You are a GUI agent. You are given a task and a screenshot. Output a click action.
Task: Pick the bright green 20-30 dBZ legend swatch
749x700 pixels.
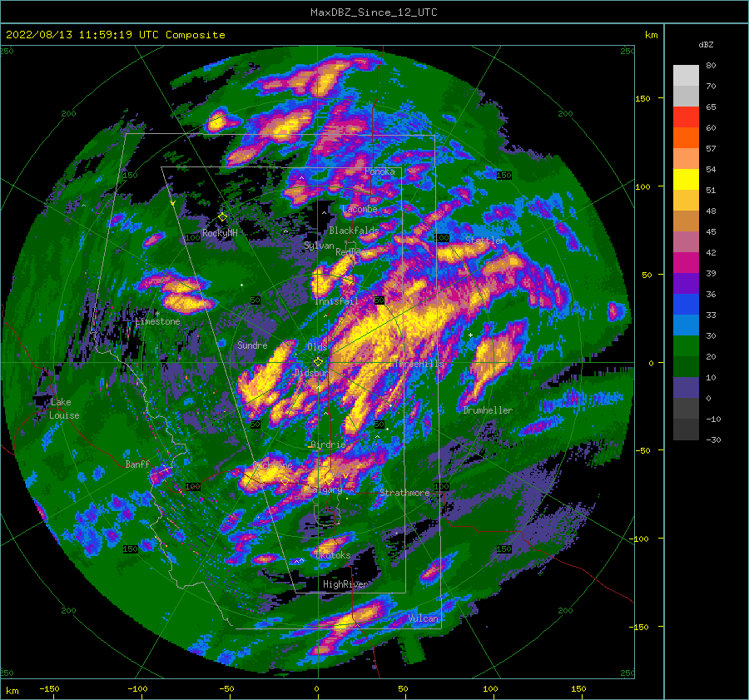[686, 346]
